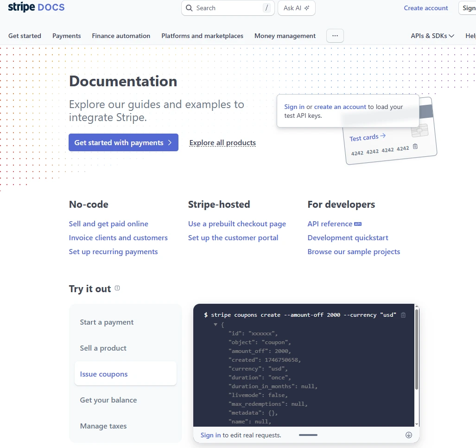Open Browse our sample projects

354,252
